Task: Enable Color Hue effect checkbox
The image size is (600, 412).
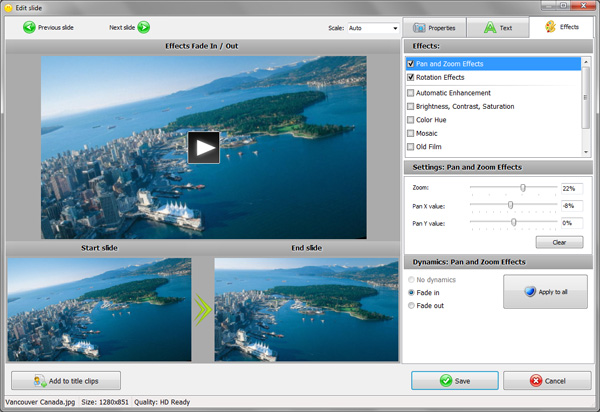Action: click(x=411, y=120)
